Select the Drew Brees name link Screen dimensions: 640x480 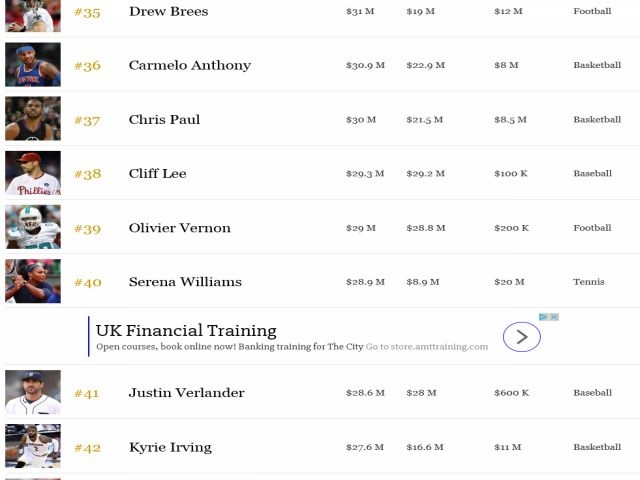pyautogui.click(x=169, y=11)
